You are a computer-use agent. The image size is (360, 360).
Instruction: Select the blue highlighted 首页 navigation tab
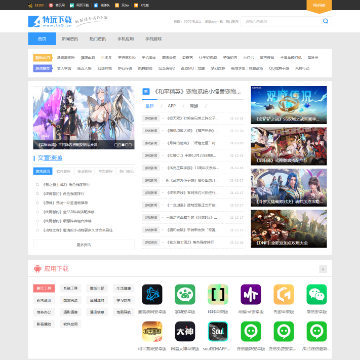[x=42, y=39]
